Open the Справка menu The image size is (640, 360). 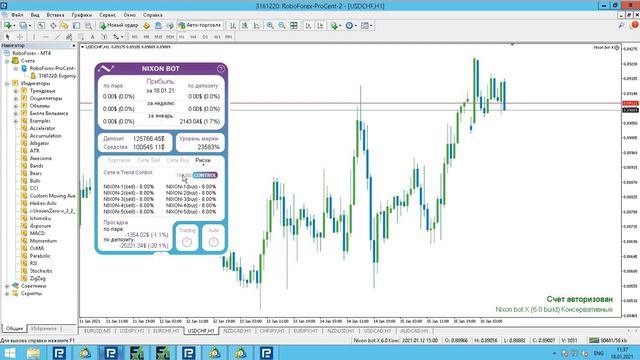tap(153, 15)
